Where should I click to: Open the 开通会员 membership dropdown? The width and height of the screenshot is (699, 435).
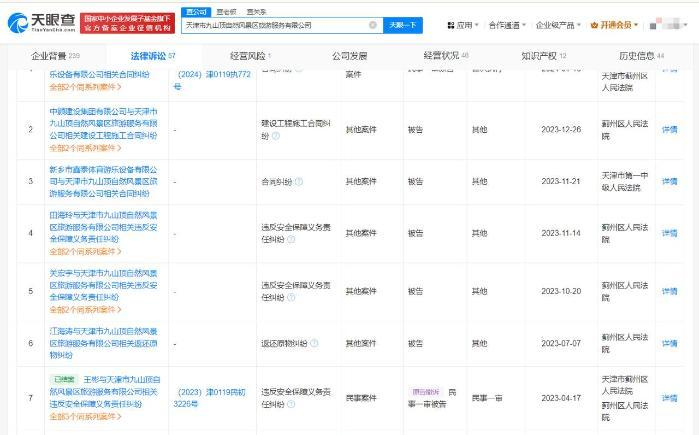(x=614, y=25)
